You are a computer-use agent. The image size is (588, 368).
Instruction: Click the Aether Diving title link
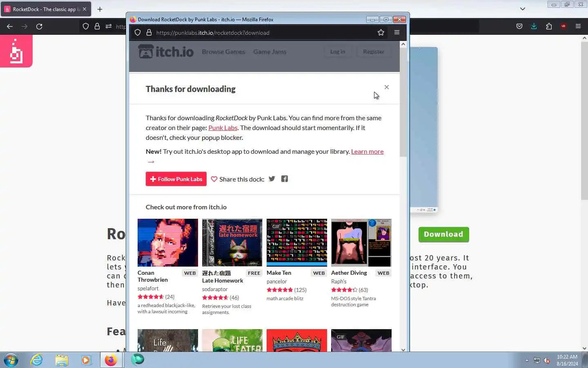[x=349, y=273]
